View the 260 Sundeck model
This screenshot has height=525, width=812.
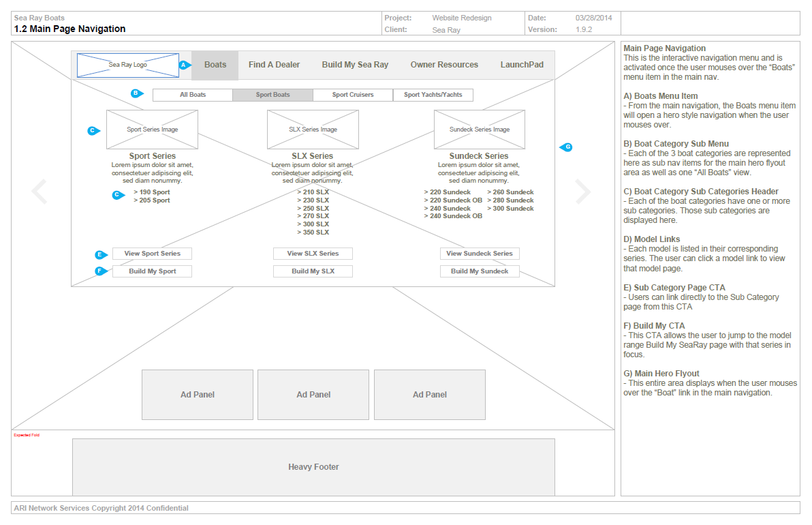(x=511, y=192)
